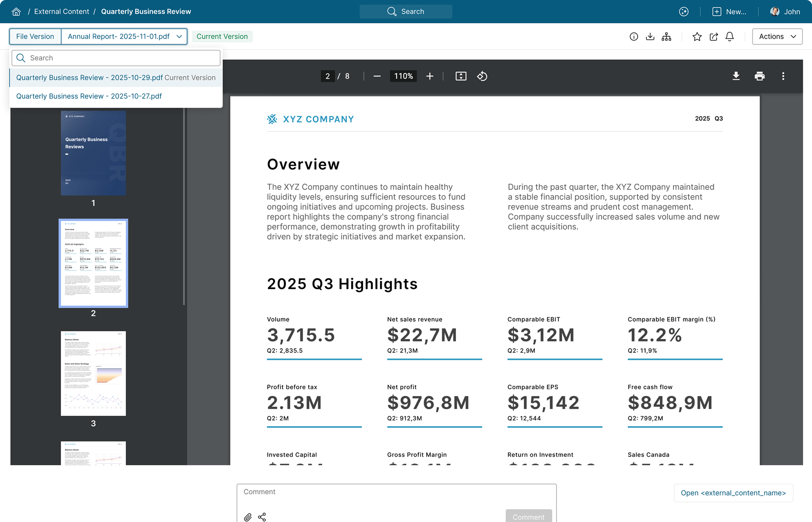Set zoom level in the 110% field
The image size is (812, 522).
(x=403, y=76)
